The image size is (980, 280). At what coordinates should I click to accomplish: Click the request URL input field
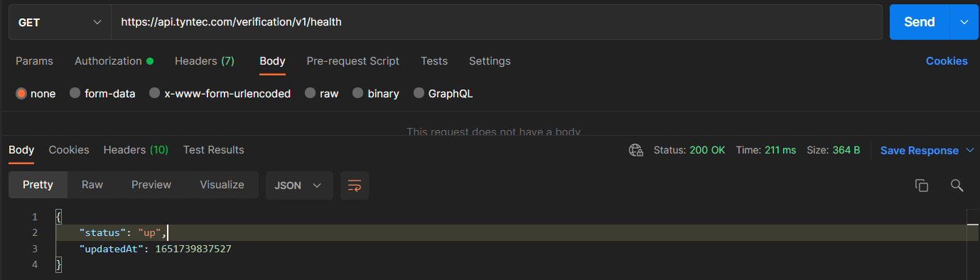coord(497,22)
